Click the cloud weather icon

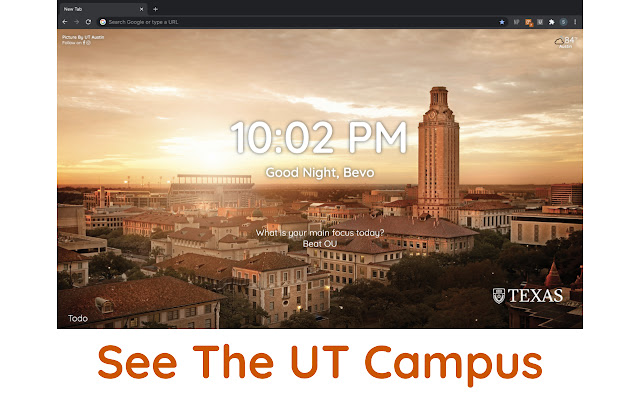[559, 41]
